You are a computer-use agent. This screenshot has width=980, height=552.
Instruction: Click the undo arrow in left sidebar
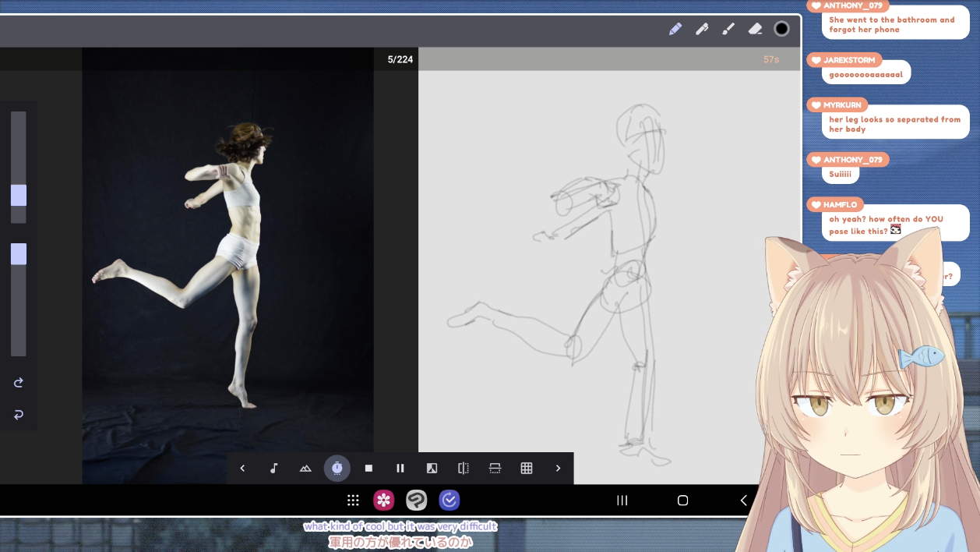(19, 415)
